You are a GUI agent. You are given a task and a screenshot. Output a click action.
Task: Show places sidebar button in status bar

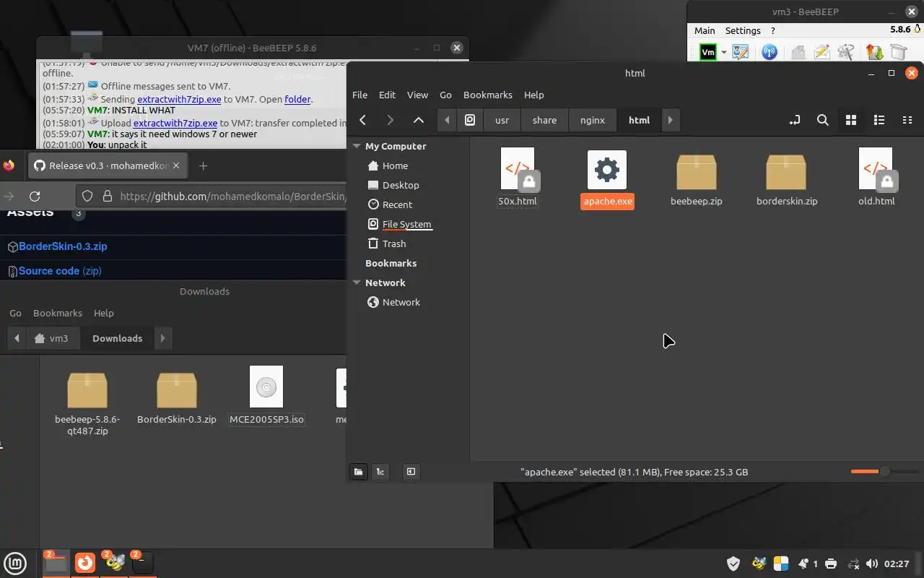point(358,472)
